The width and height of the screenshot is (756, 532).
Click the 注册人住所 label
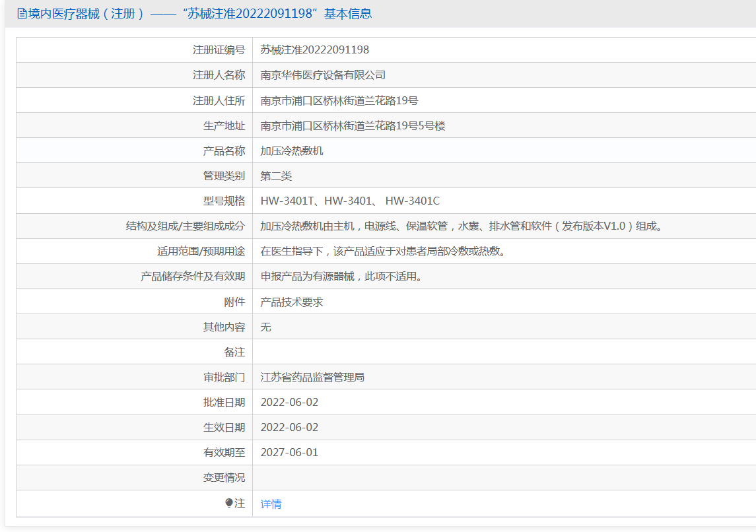click(219, 101)
